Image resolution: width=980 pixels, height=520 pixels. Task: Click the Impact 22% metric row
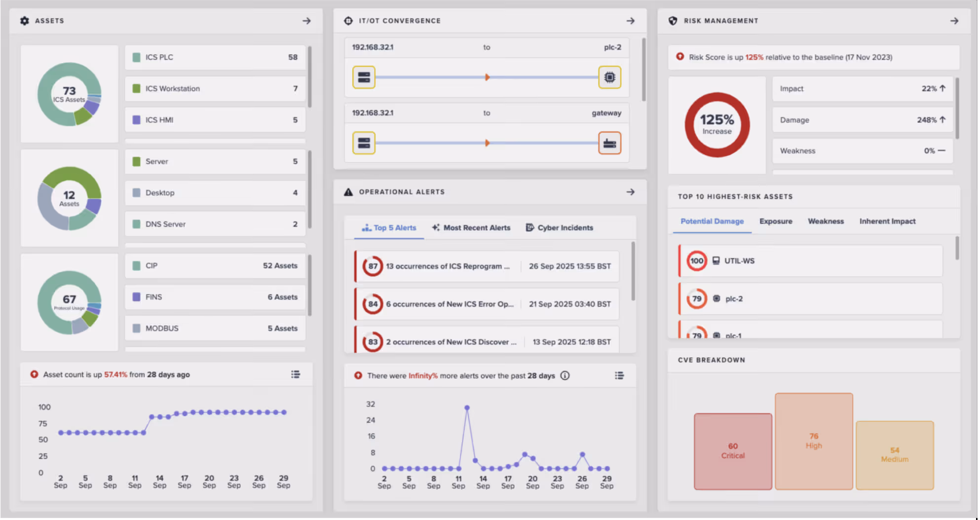(862, 88)
